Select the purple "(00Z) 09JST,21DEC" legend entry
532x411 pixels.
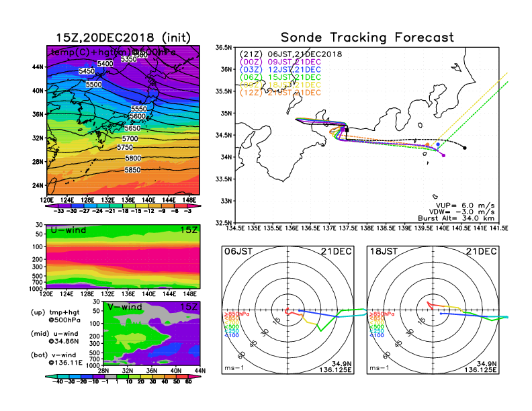[x=280, y=62]
